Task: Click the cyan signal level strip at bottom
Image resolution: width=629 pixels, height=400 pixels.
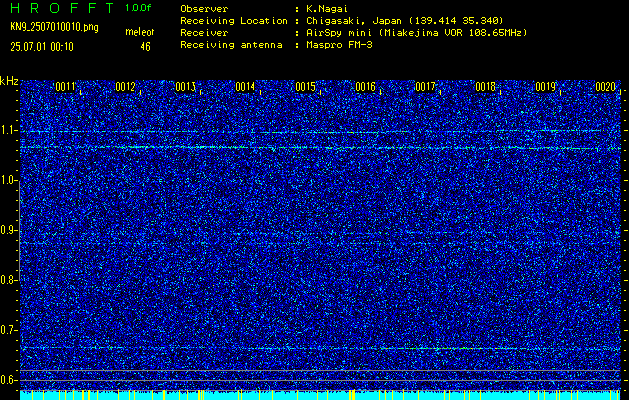Action: tap(321, 395)
